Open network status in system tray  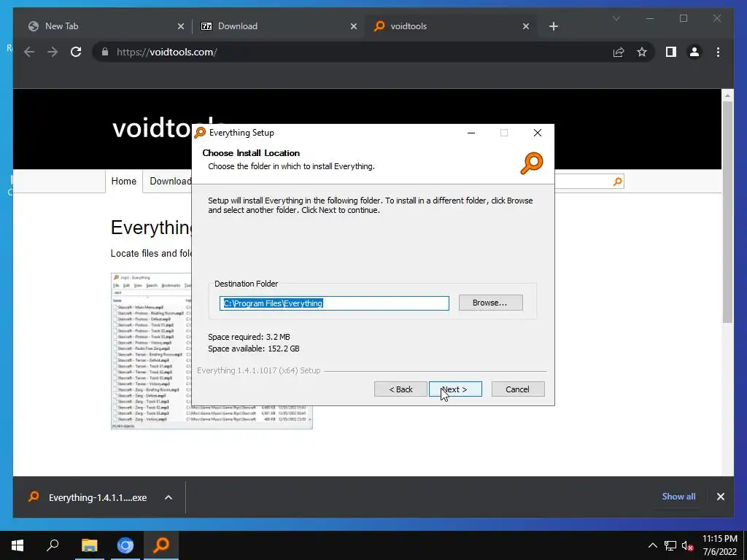(x=670, y=545)
